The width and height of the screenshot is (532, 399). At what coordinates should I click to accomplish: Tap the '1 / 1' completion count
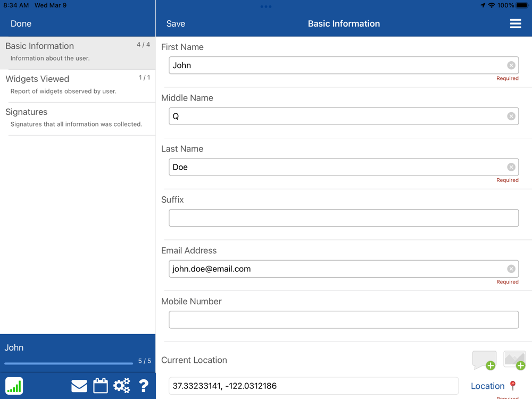tap(145, 78)
